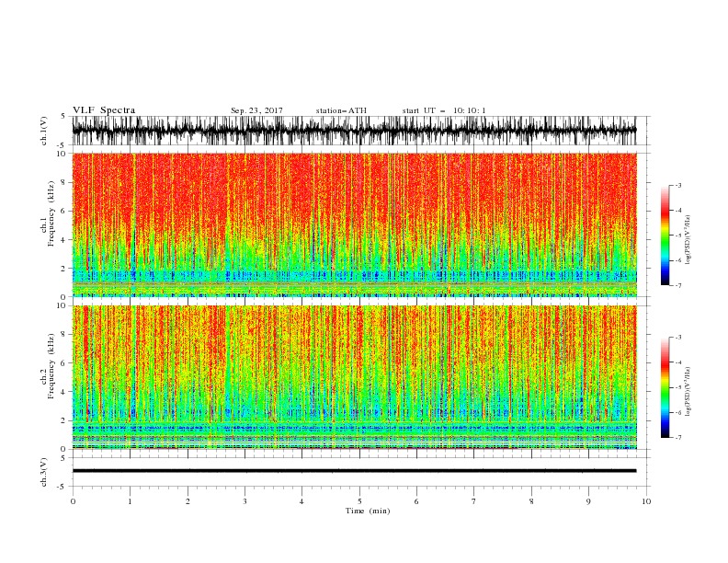
Task: Select the 'start UT = 10:10:1' text
Action: [x=444, y=110]
